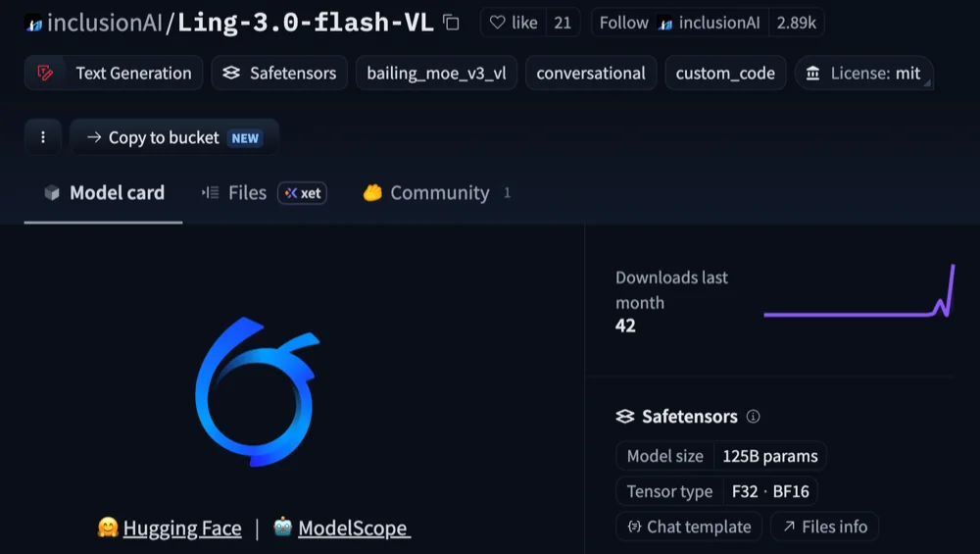Click the Downloads last month label
This screenshot has height=554, width=980.
click(x=671, y=290)
